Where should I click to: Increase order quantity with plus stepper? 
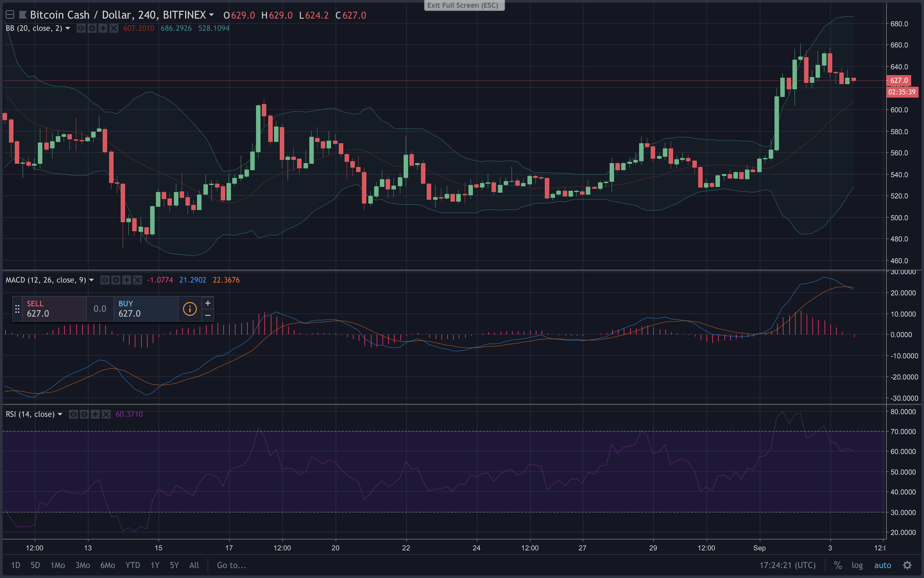click(x=208, y=303)
